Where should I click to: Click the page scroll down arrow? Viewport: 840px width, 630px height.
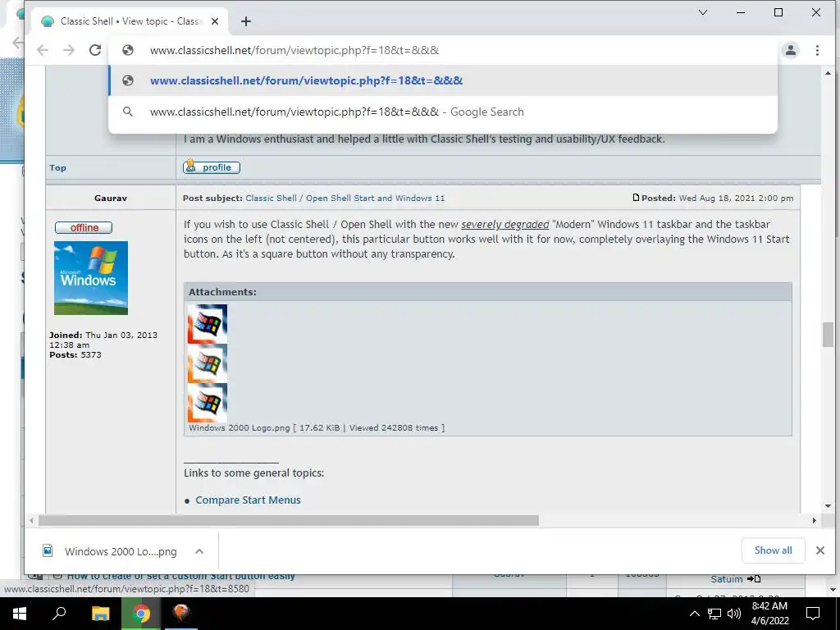click(829, 505)
